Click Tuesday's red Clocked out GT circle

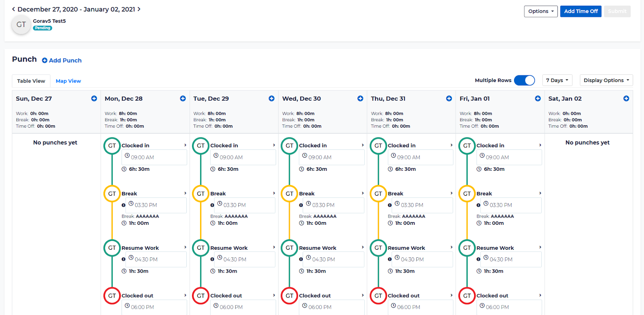[200, 296]
